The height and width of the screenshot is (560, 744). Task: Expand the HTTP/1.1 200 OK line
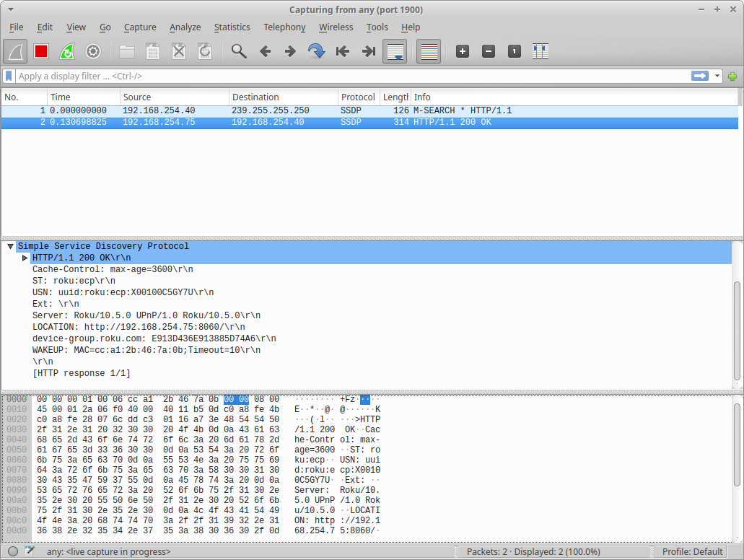(x=25, y=258)
